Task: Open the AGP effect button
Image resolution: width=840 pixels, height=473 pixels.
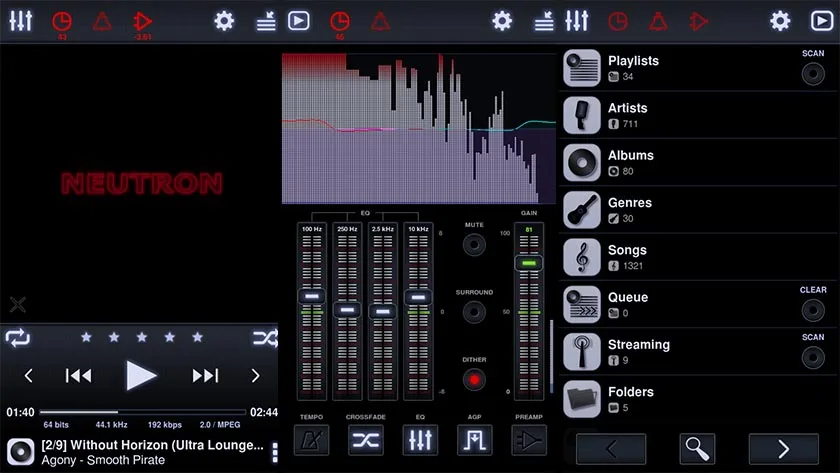Action: [475, 440]
